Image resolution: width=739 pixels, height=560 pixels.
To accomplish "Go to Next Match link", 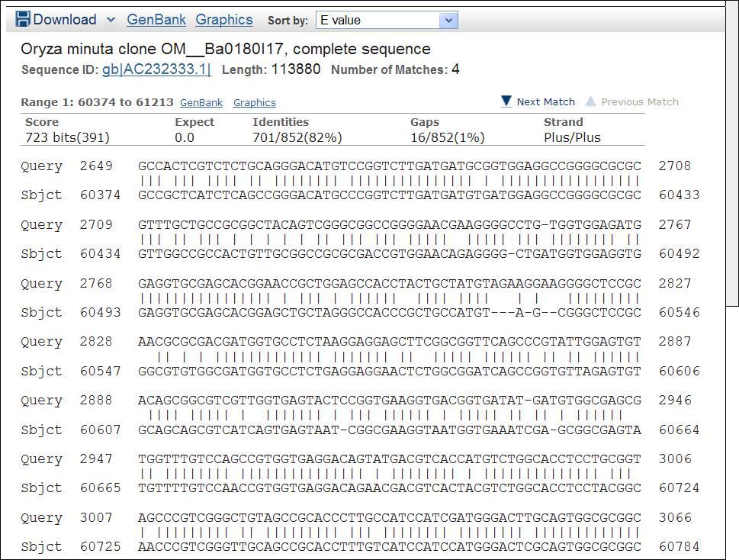I will click(x=546, y=101).
